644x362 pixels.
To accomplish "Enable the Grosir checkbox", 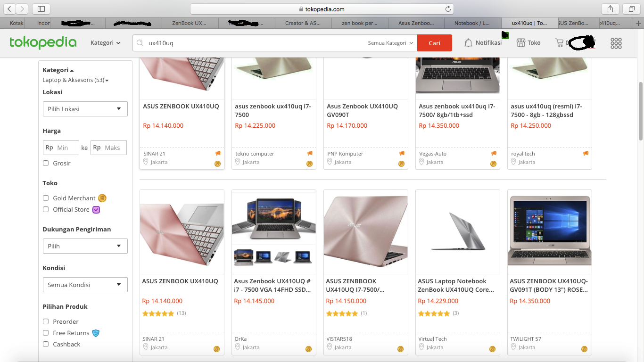I will 46,163.
